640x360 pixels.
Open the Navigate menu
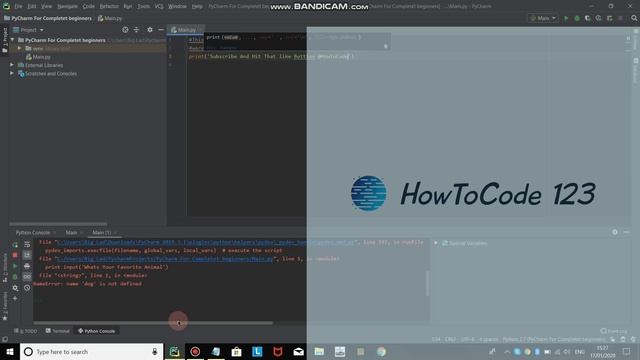click(67, 6)
